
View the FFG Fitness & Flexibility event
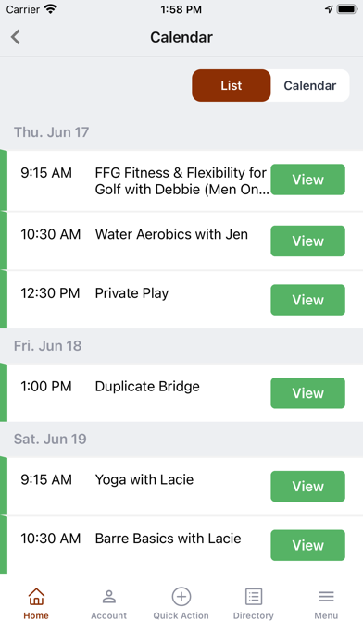pos(308,180)
